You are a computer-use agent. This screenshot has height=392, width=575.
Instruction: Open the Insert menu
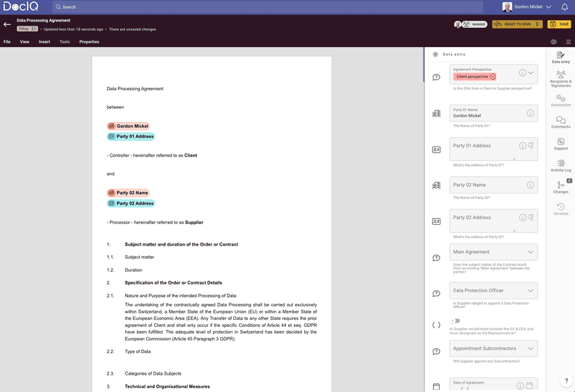(x=44, y=42)
